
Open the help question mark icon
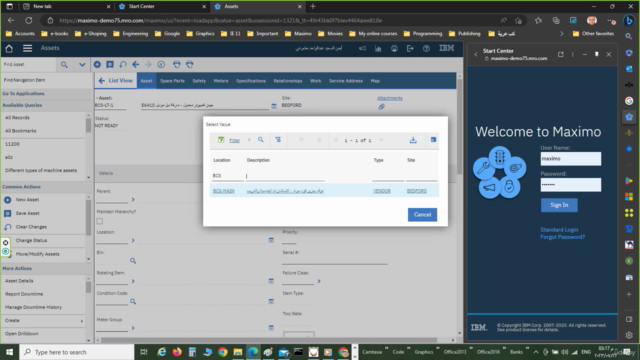pos(426,49)
